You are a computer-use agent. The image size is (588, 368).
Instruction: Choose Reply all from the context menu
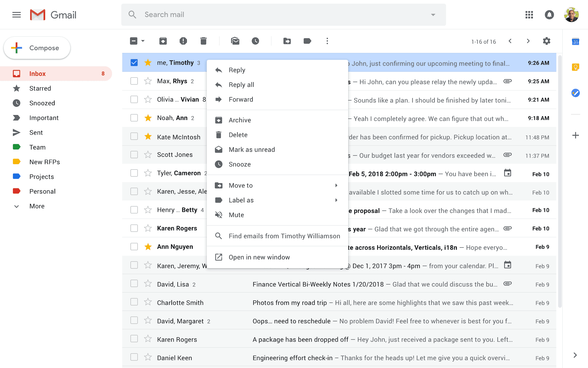(x=241, y=85)
